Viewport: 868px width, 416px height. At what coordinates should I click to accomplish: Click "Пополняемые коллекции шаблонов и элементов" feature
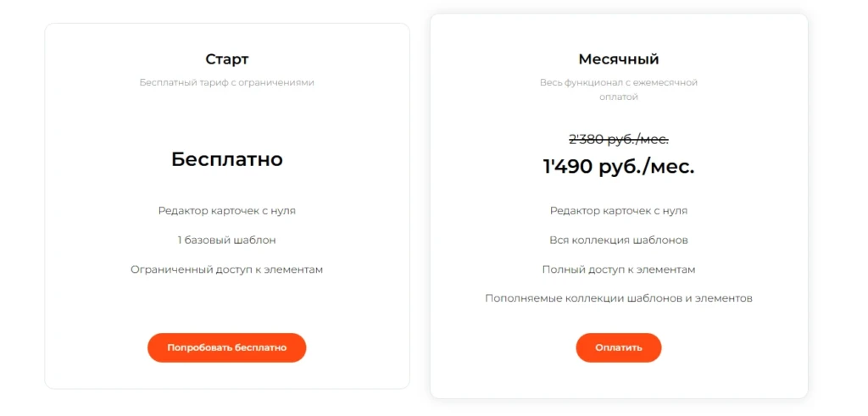619,298
